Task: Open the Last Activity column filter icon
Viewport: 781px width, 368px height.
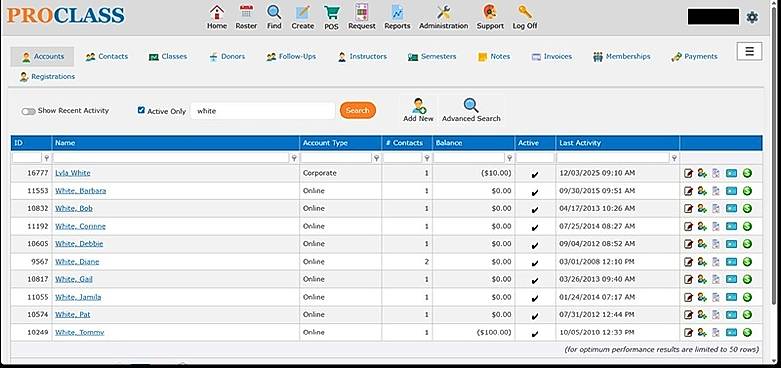Action: (674, 158)
